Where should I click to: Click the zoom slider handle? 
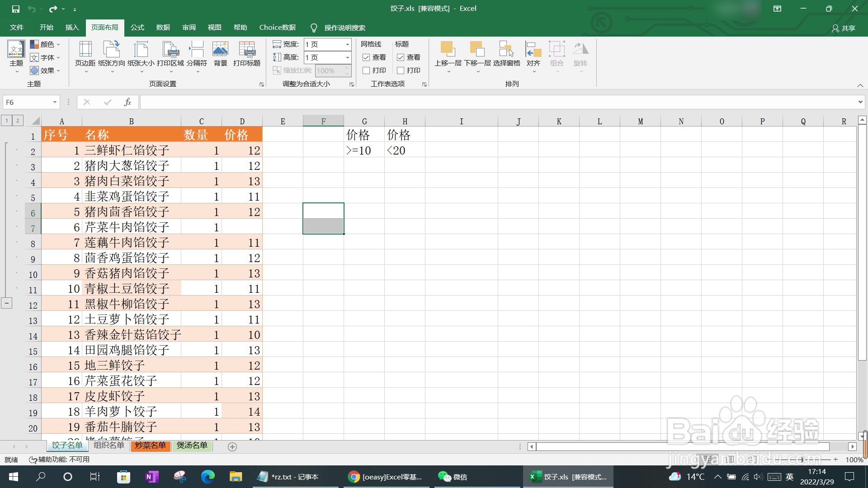802,460
